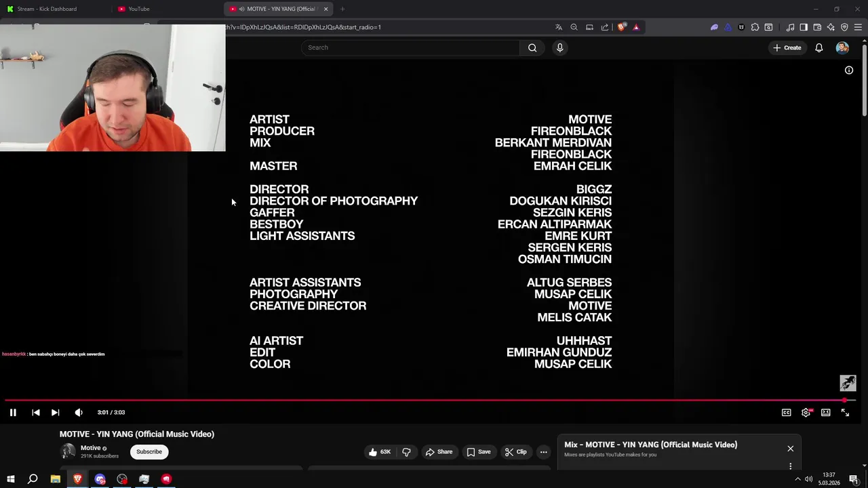Image resolution: width=868 pixels, height=488 pixels.
Task: Switch the player to default view mode
Action: 826,412
